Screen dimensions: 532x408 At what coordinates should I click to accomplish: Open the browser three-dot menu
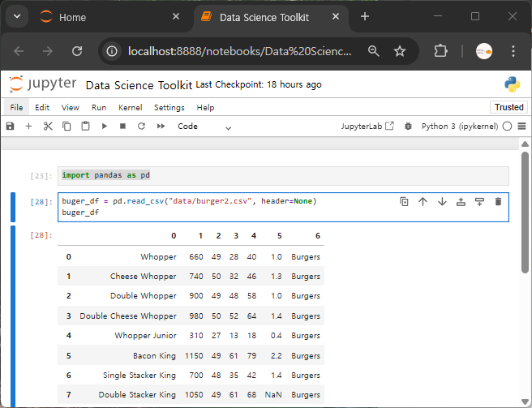[x=513, y=51]
